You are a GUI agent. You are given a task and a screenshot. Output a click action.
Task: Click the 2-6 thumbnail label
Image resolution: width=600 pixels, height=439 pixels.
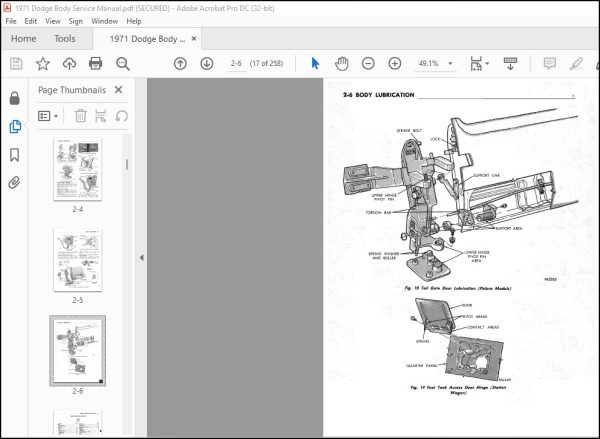pyautogui.click(x=78, y=391)
